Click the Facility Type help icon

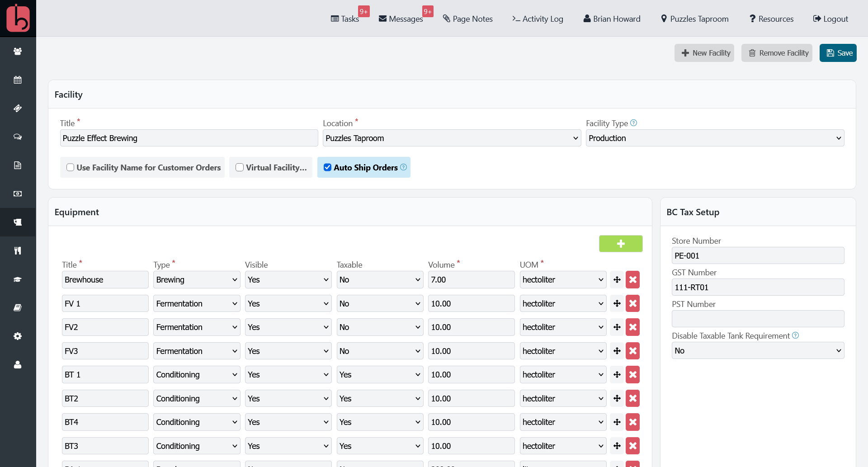634,123
